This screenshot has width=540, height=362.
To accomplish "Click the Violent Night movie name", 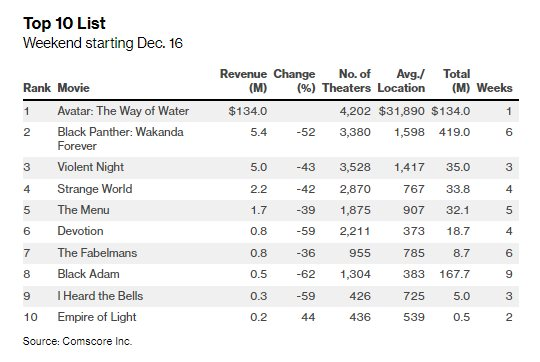I will coord(91,167).
